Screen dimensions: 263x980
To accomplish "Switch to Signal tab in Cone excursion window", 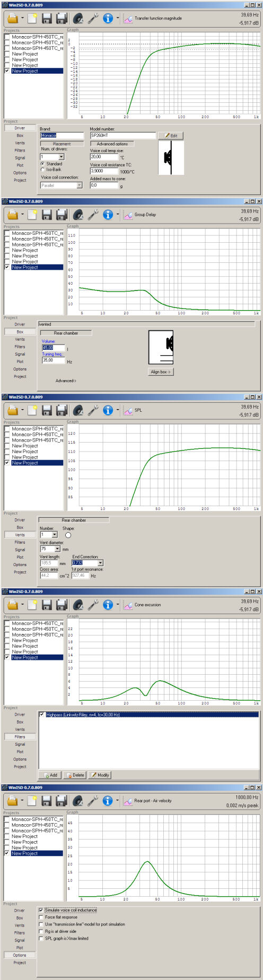I will point(20,744).
